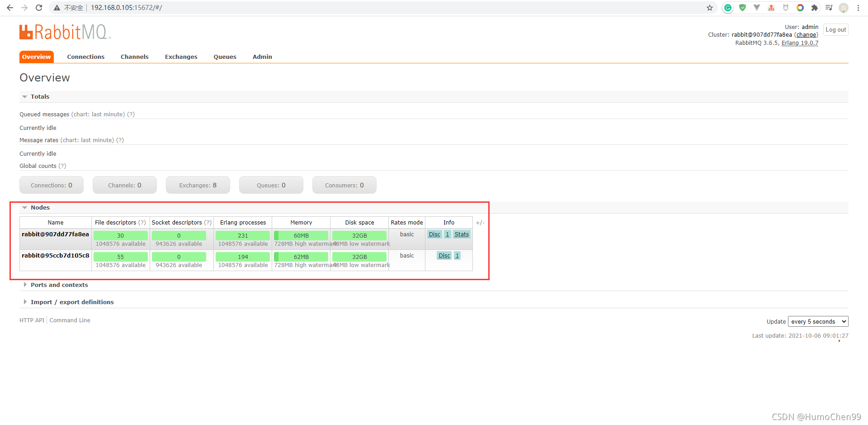Open the HTTP API link

(32, 320)
